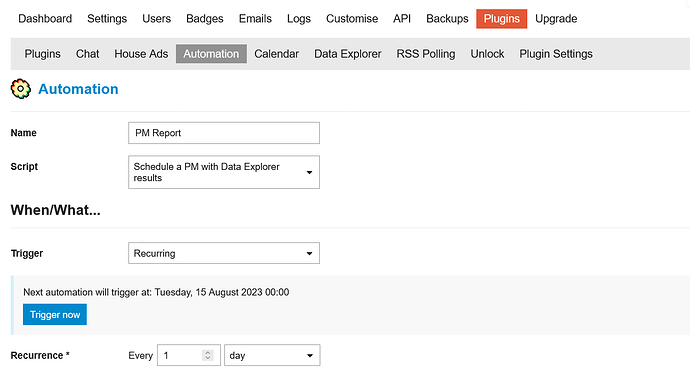This screenshot has height=368, width=690.
Task: Go to RSS Polling
Action: 426,54
